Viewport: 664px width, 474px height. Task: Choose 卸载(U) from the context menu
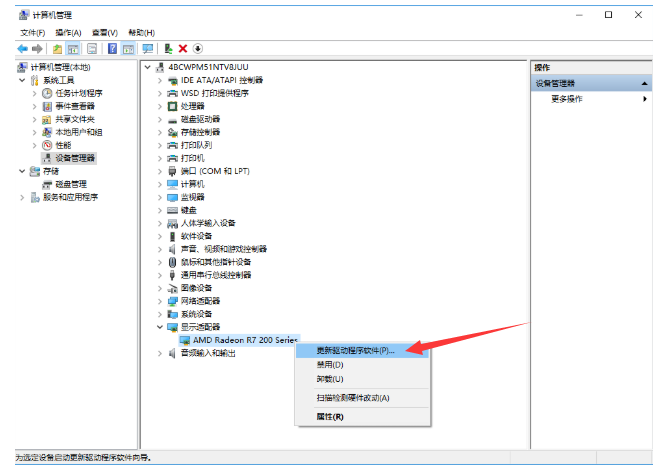click(330, 379)
